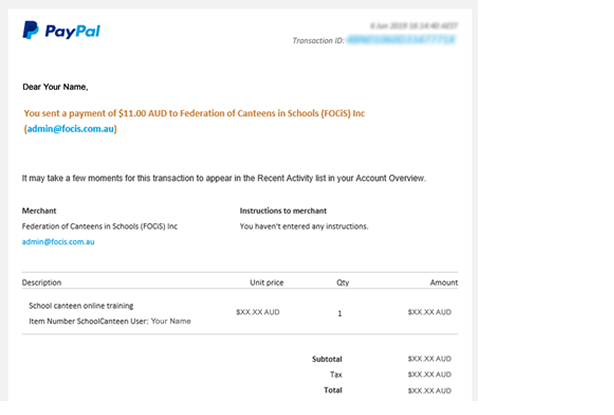The image size is (614, 415).
Task: Click the Tax amount value
Action: pyautogui.click(x=429, y=374)
